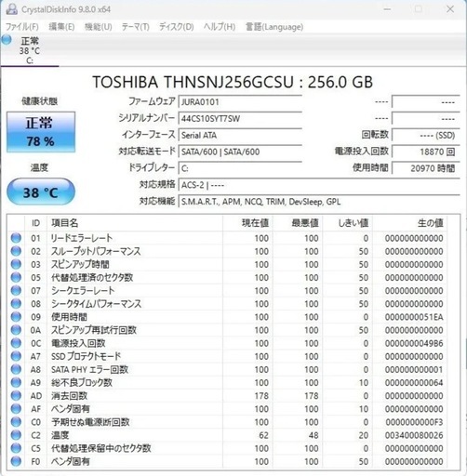Click current value 178 in 消去回数 row

tap(261, 396)
